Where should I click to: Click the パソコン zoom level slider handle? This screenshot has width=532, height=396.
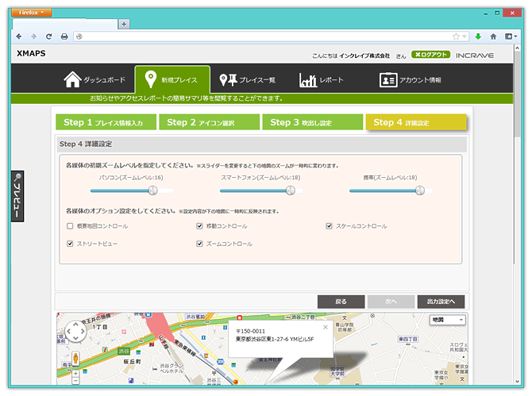tap(153, 190)
